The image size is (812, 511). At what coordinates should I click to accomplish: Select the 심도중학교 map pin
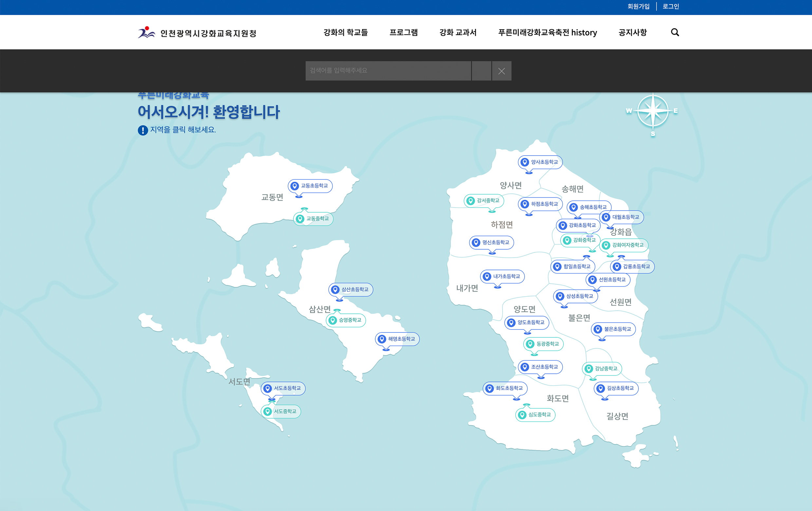pos(535,415)
